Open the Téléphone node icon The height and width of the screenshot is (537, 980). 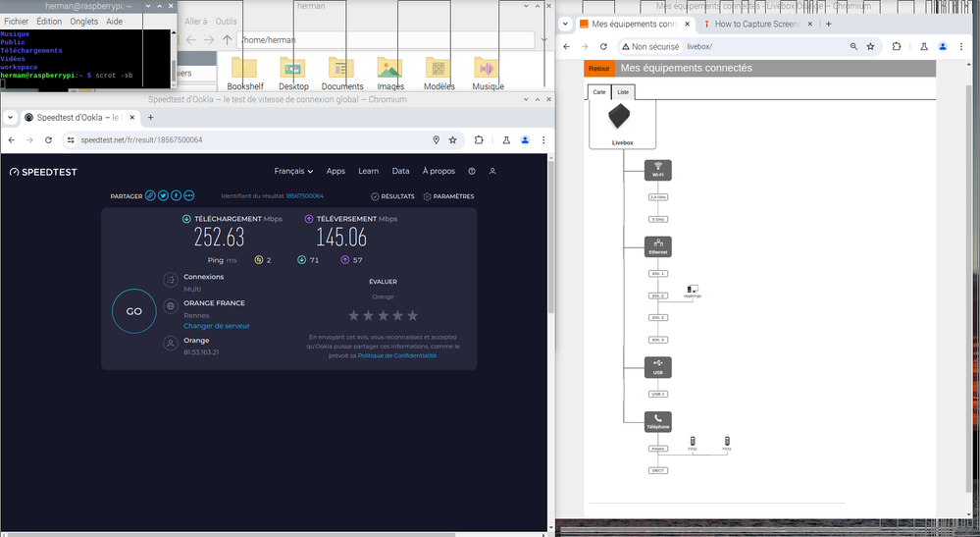point(658,421)
